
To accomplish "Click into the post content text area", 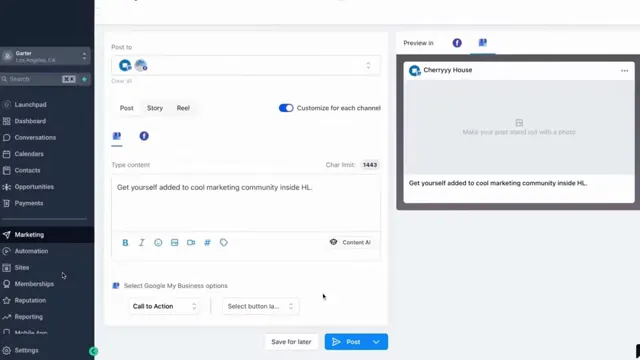I will [x=246, y=203].
